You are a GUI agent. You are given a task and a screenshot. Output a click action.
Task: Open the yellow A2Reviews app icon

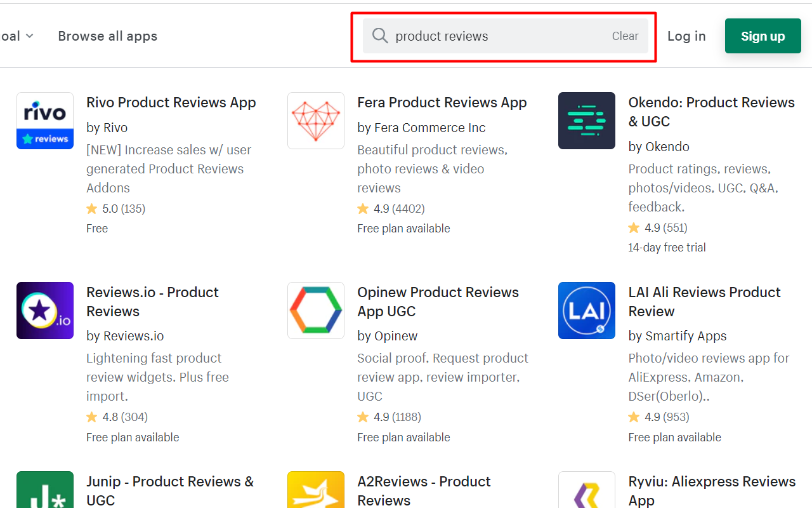pos(316,490)
